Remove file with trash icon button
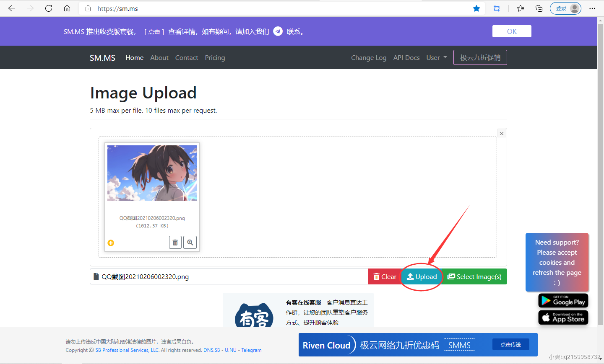 pyautogui.click(x=175, y=243)
